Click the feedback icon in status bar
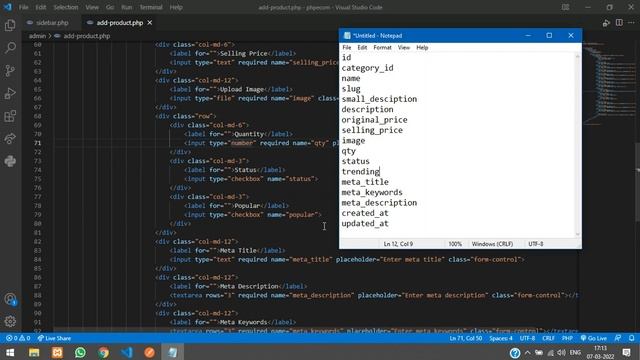This screenshot has height=360, width=640. (x=618, y=338)
